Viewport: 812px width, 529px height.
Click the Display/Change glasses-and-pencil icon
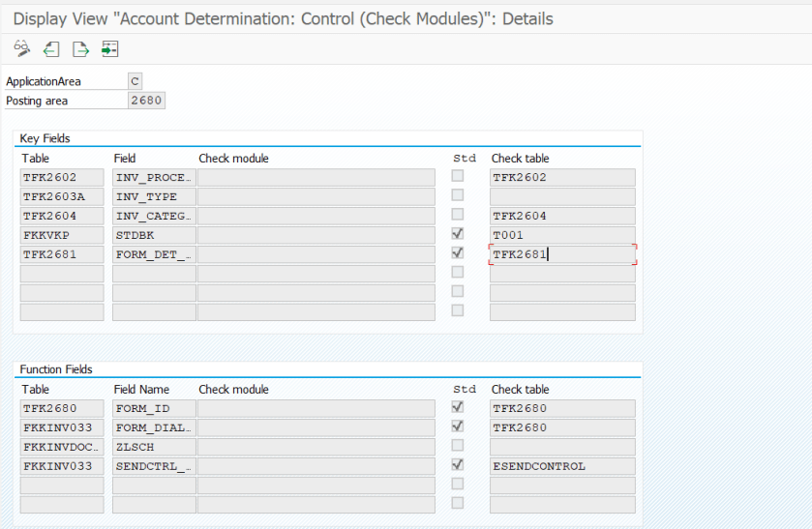(21, 48)
